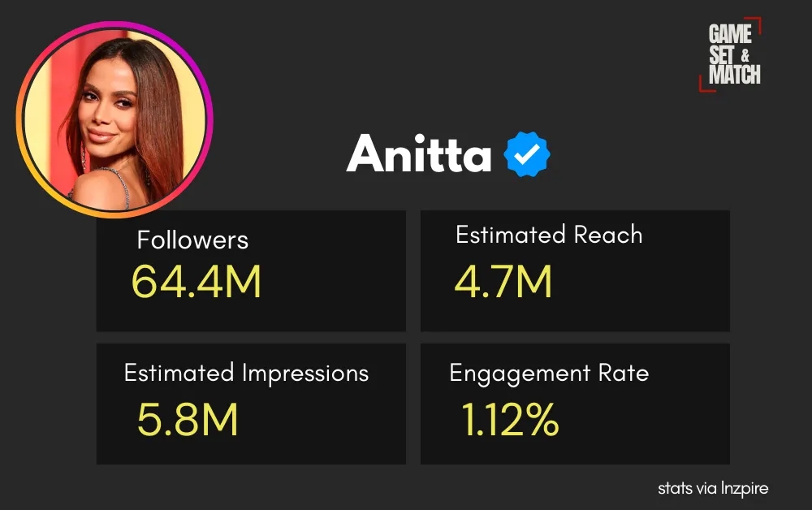The width and height of the screenshot is (812, 510).
Task: Select the Estimated Impressions label
Action: point(246,374)
